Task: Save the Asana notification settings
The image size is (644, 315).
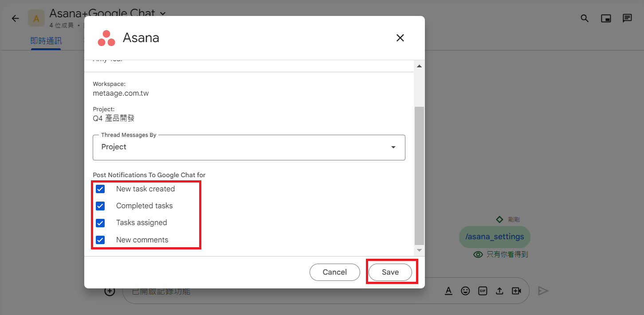Action: [390, 272]
